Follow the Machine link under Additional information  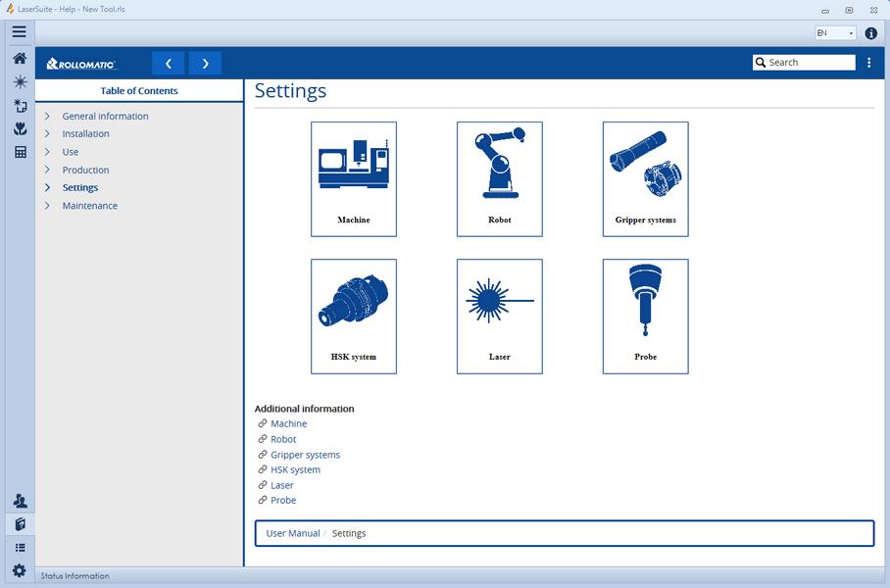point(288,423)
